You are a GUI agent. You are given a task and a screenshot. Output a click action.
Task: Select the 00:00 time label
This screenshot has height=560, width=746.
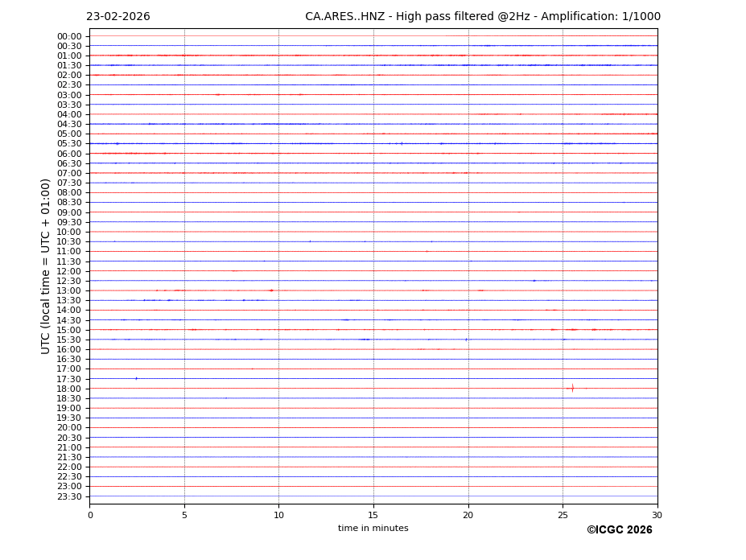point(69,36)
